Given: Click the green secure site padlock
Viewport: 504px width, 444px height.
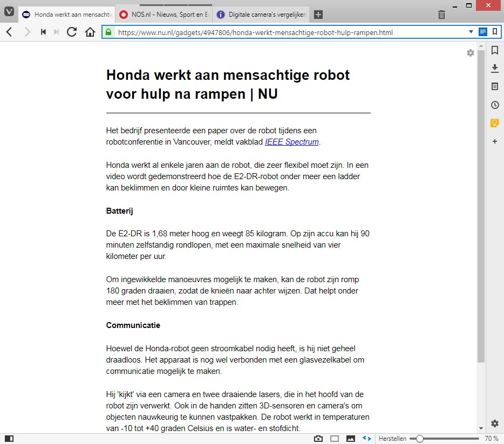Looking at the screenshot, I should click(108, 32).
